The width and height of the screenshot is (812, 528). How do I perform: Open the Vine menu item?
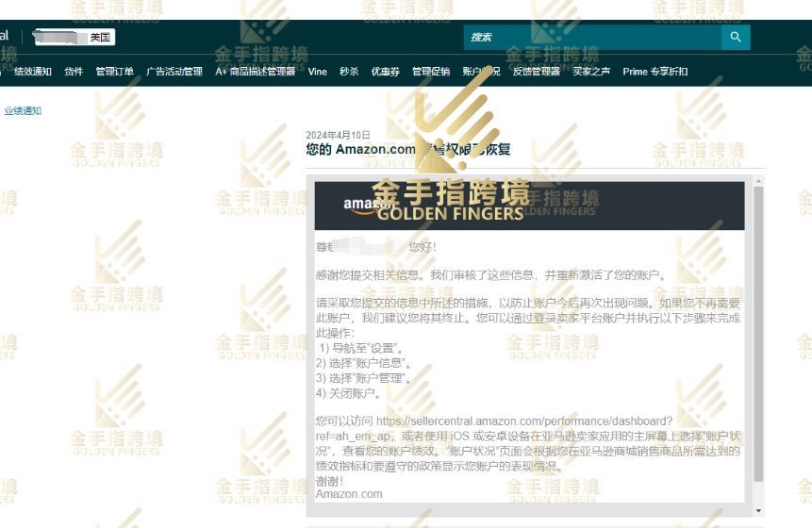click(x=318, y=72)
